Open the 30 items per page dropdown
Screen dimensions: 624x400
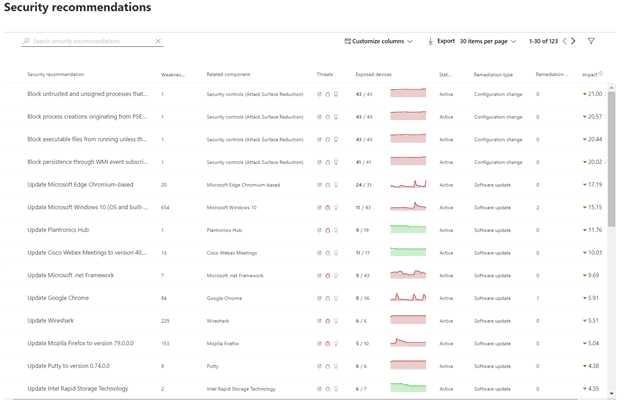(x=488, y=41)
